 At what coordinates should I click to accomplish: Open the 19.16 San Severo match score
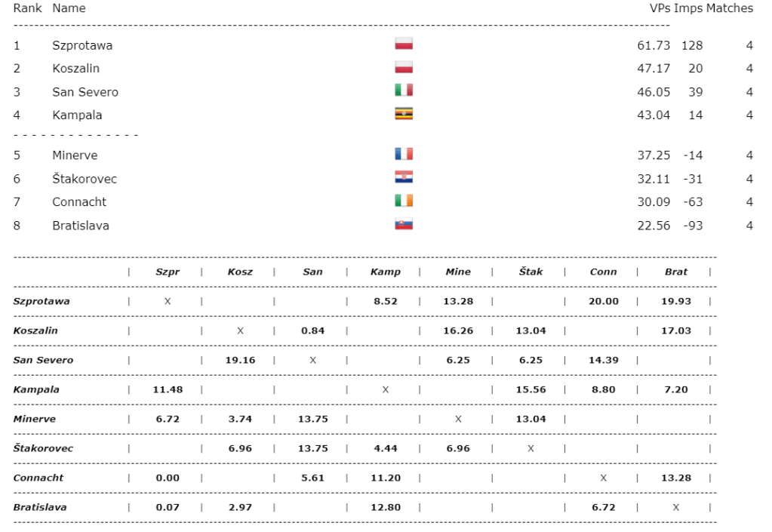click(x=240, y=360)
